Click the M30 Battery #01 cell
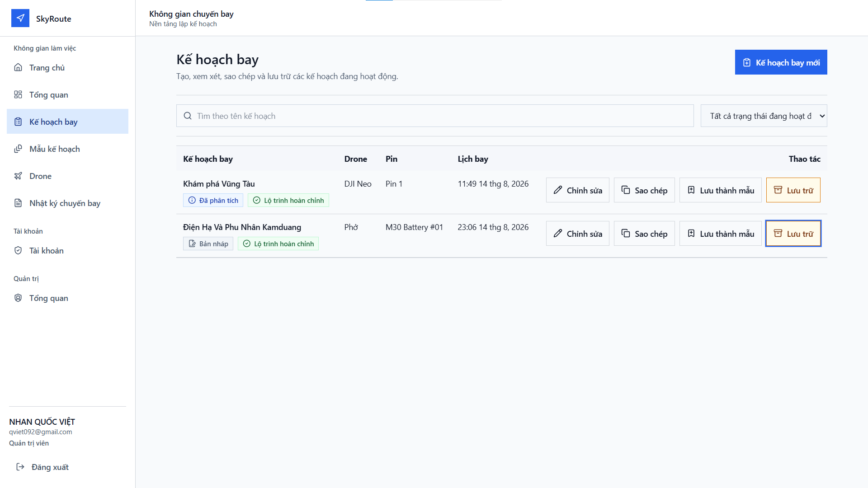The height and width of the screenshot is (488, 868). click(414, 227)
